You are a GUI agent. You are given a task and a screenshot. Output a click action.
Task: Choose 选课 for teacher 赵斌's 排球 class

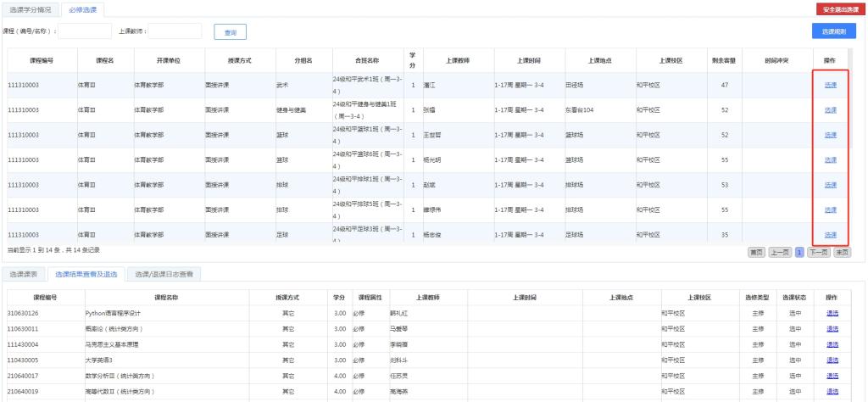830,185
